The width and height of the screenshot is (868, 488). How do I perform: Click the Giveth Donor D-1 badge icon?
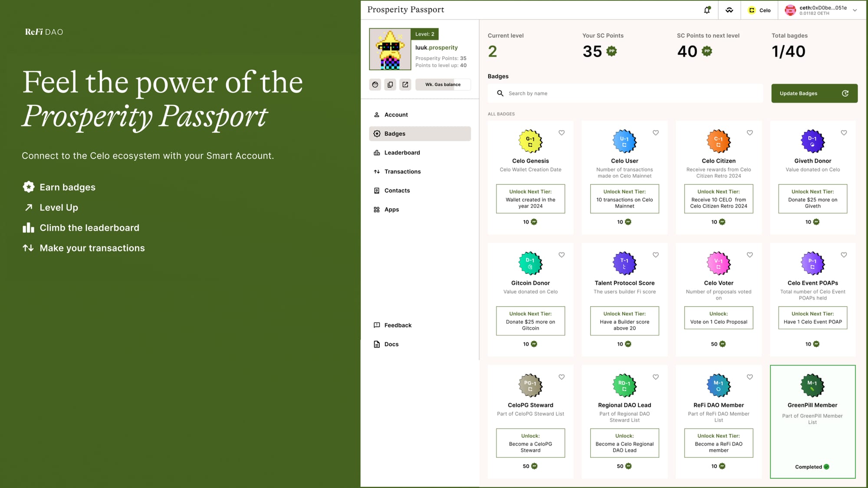[812, 141]
